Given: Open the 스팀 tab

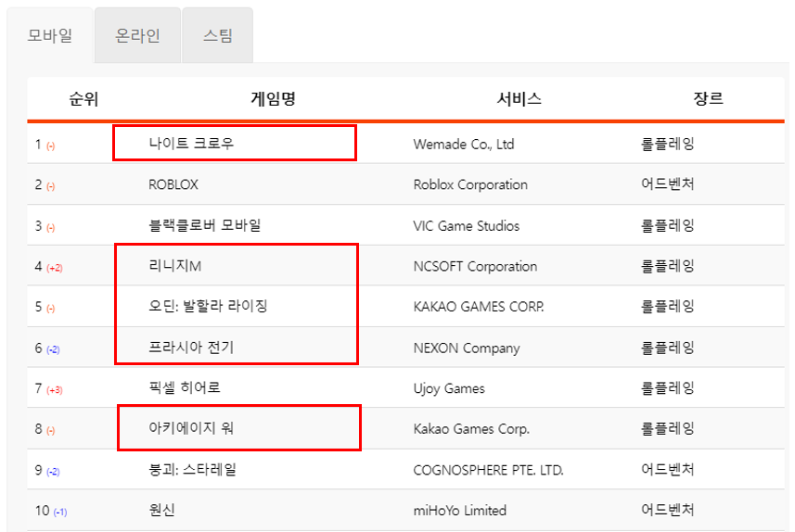Looking at the screenshot, I should tap(217, 35).
